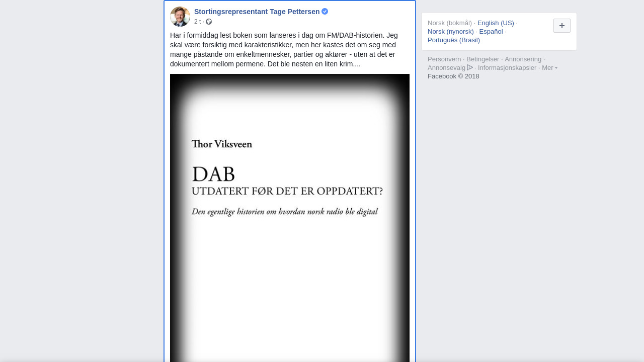Click the 'Facebook © 2018' copyright text
The height and width of the screenshot is (362, 644).
pos(453,76)
